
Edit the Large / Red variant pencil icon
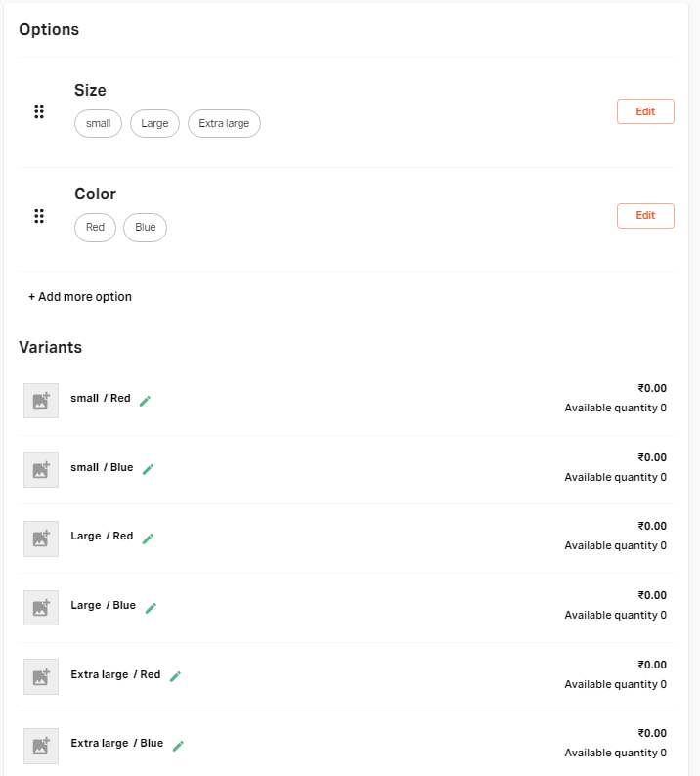pyautogui.click(x=148, y=539)
